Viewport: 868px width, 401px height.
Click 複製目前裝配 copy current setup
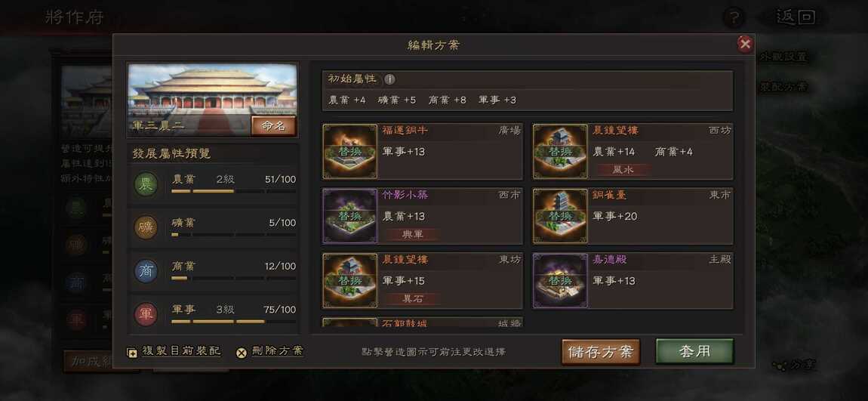174,351
